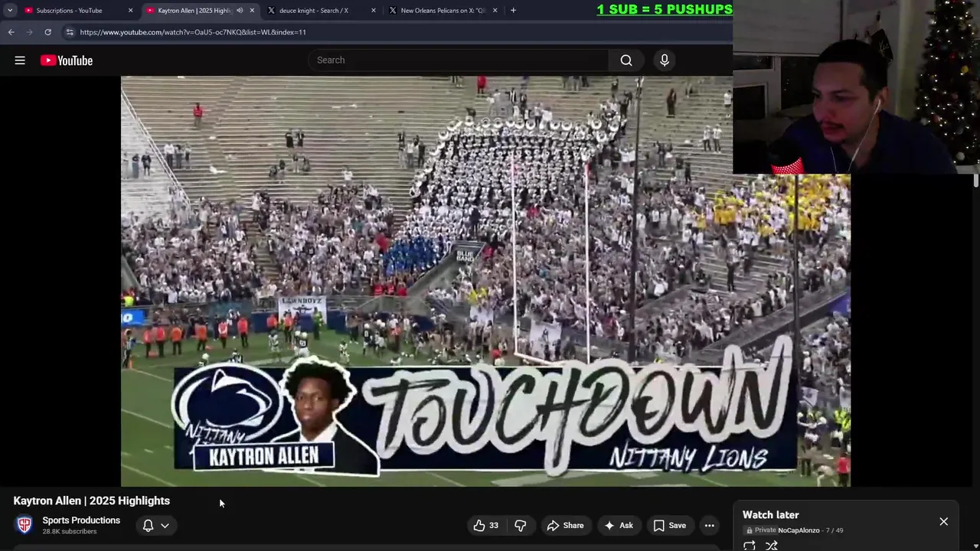Open the Ask AI button
This screenshot has width=980, height=551.
(x=619, y=525)
